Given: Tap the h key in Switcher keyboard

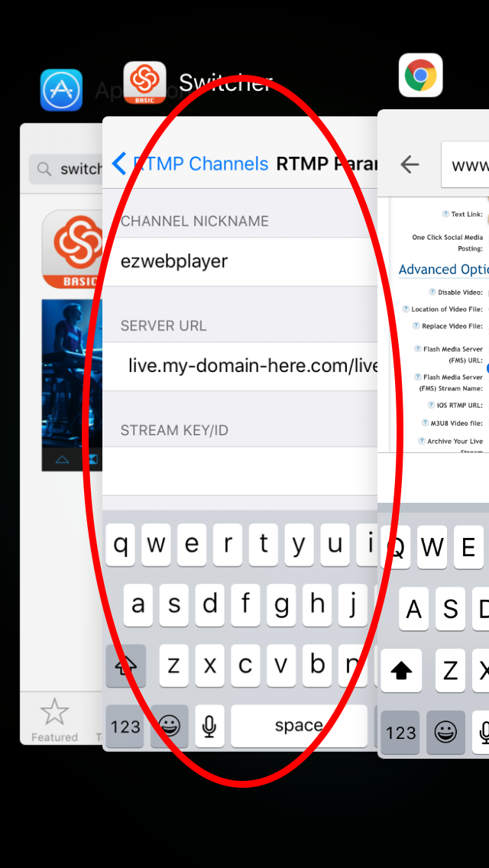Looking at the screenshot, I should point(317,605).
